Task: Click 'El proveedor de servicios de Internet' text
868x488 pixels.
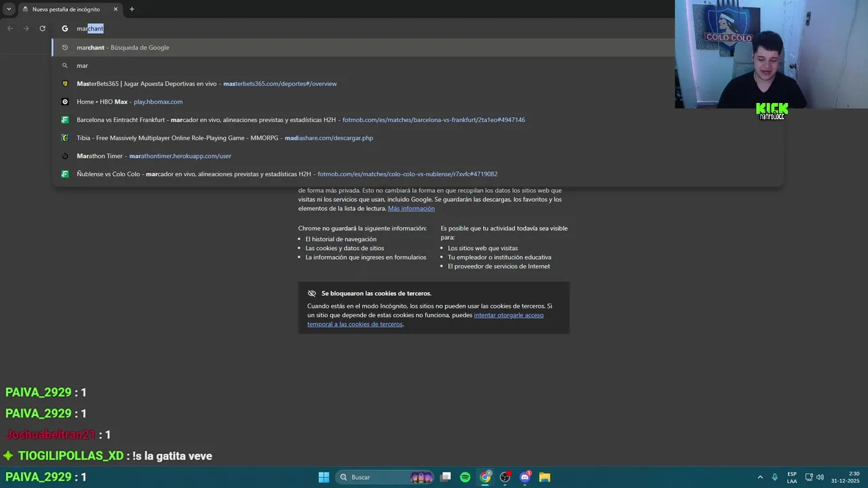Action: 499,266
